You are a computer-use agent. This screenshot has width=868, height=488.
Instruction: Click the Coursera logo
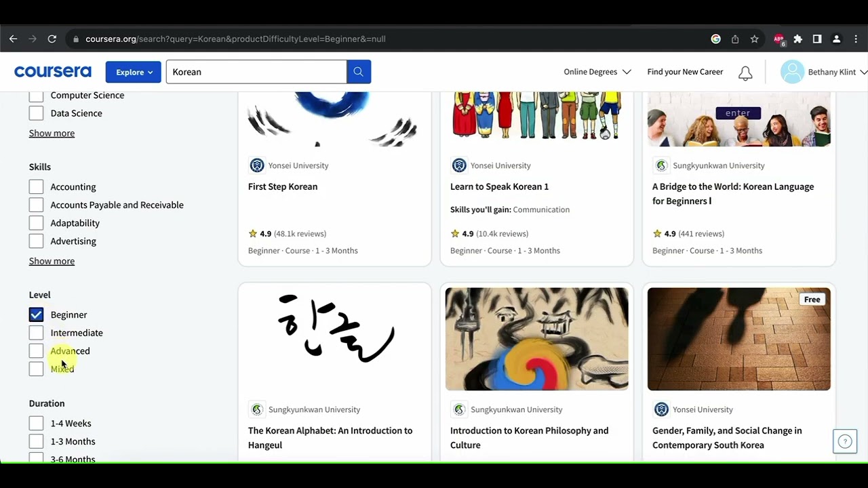click(52, 72)
